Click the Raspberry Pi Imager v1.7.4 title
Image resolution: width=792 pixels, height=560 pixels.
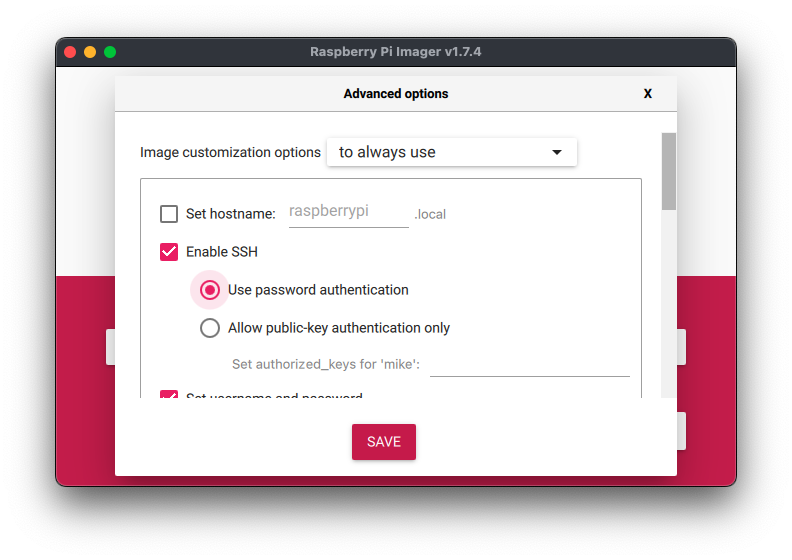tap(395, 52)
